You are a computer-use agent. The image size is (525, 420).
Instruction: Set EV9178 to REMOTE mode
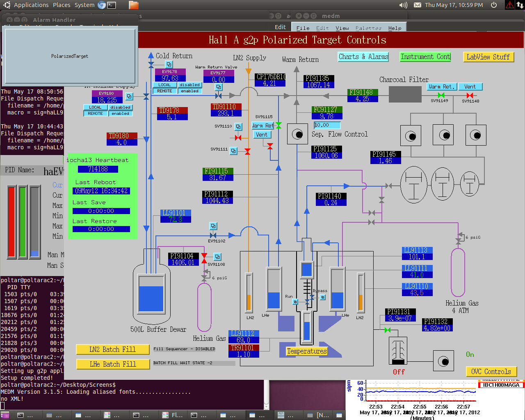coord(164,91)
